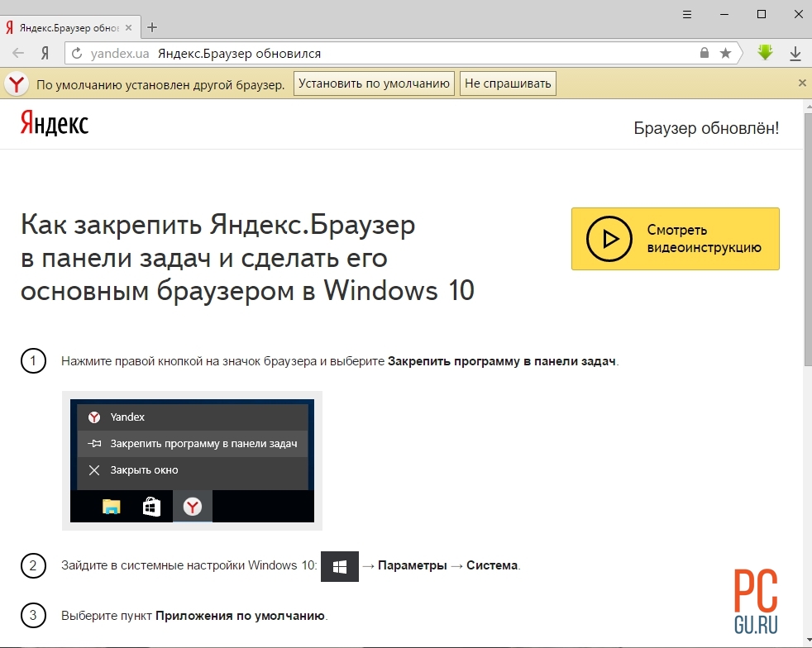Reload the page with the refresh icon
812x648 pixels.
click(x=77, y=53)
